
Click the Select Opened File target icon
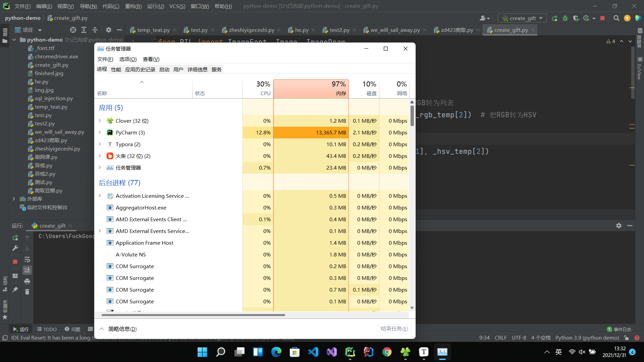pyautogui.click(x=73, y=30)
